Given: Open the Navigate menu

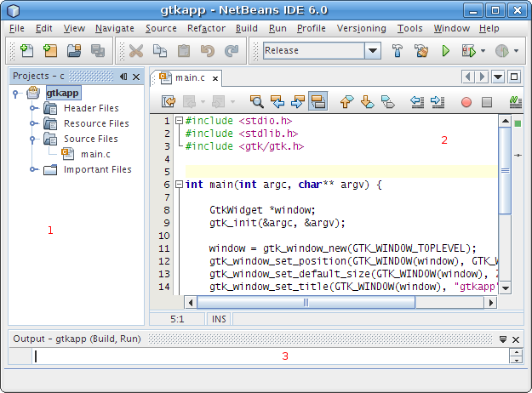Looking at the screenshot, I should [x=115, y=28].
